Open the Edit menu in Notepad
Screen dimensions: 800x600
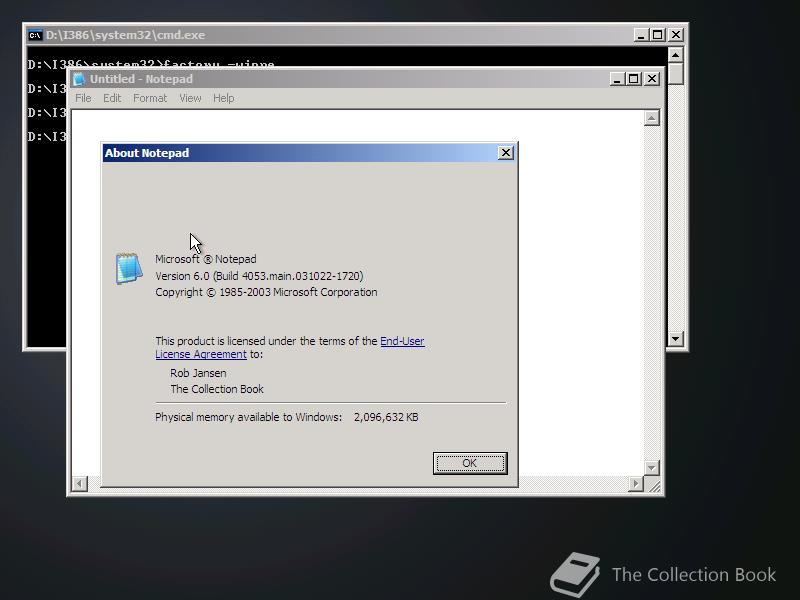point(112,98)
